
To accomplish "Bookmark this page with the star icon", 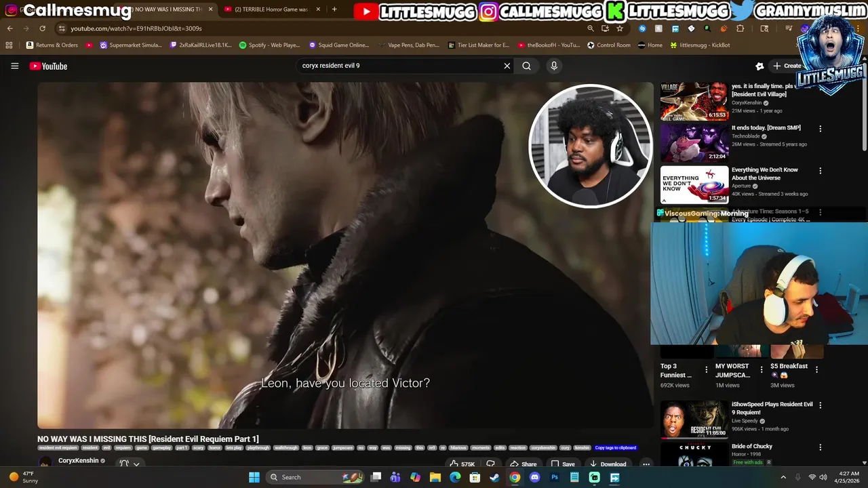I will (620, 28).
